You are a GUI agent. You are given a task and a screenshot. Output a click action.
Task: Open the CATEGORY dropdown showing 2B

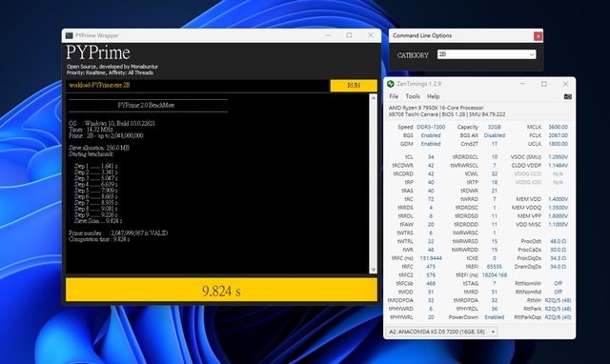click(x=486, y=54)
